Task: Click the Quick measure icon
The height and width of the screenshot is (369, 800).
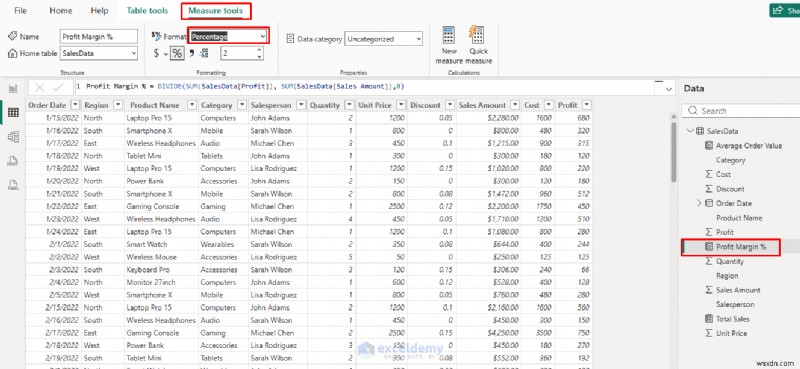Action: point(478,35)
